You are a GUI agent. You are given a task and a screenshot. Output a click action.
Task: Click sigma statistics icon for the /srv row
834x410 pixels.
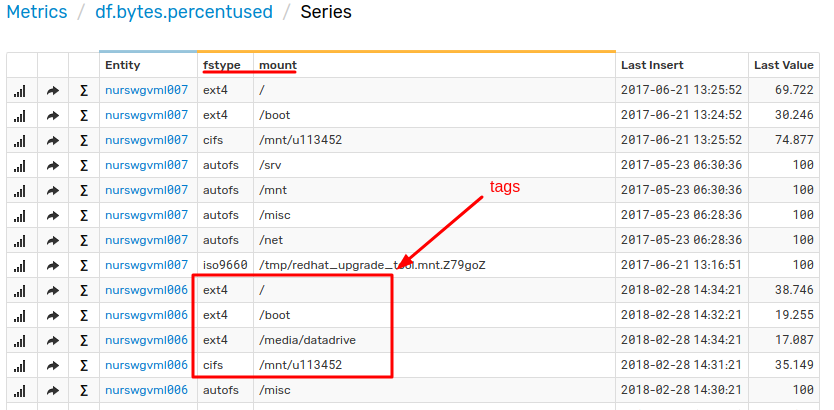(84, 165)
